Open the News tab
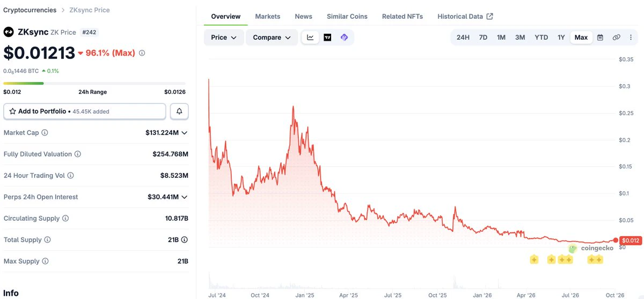This screenshot has width=644, height=299. pyautogui.click(x=304, y=17)
